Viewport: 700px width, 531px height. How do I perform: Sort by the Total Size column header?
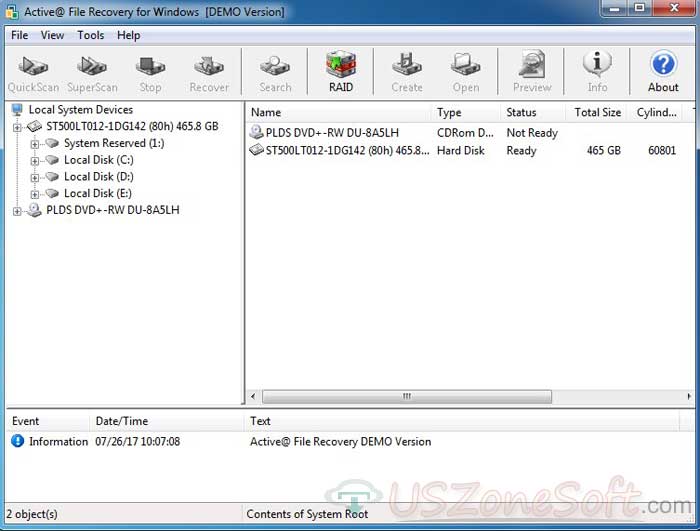(x=596, y=113)
